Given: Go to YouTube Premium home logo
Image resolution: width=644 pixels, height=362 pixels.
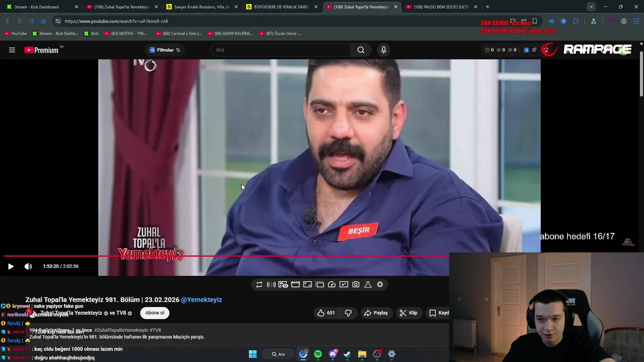Looking at the screenshot, I should 41,50.
